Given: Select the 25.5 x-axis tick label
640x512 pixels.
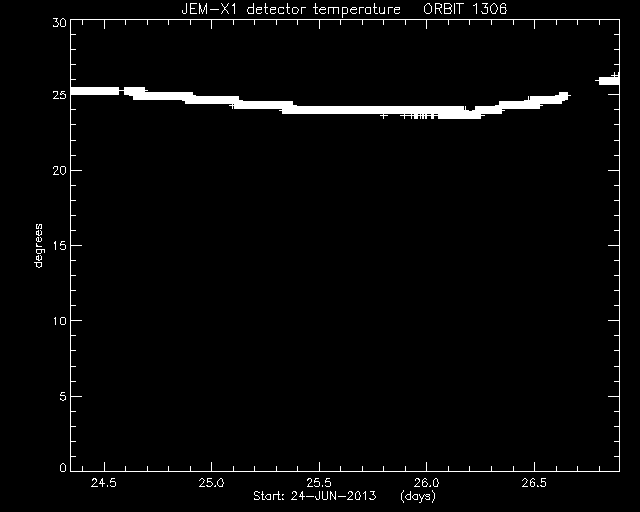Looking at the screenshot, I should (x=319, y=483).
